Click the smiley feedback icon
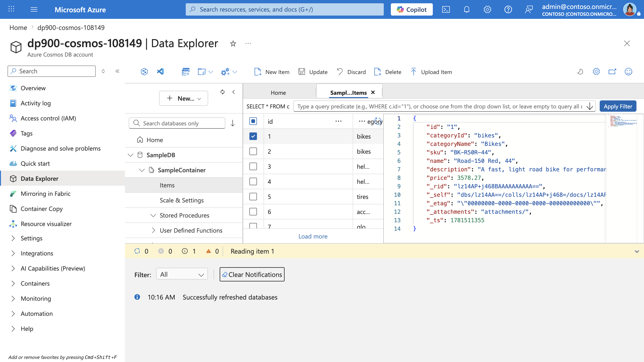 pos(628,72)
